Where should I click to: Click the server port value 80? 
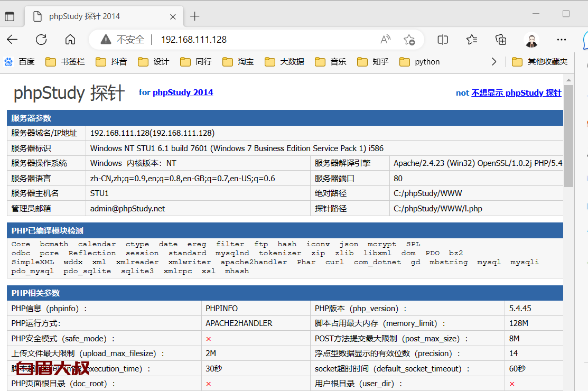point(398,179)
